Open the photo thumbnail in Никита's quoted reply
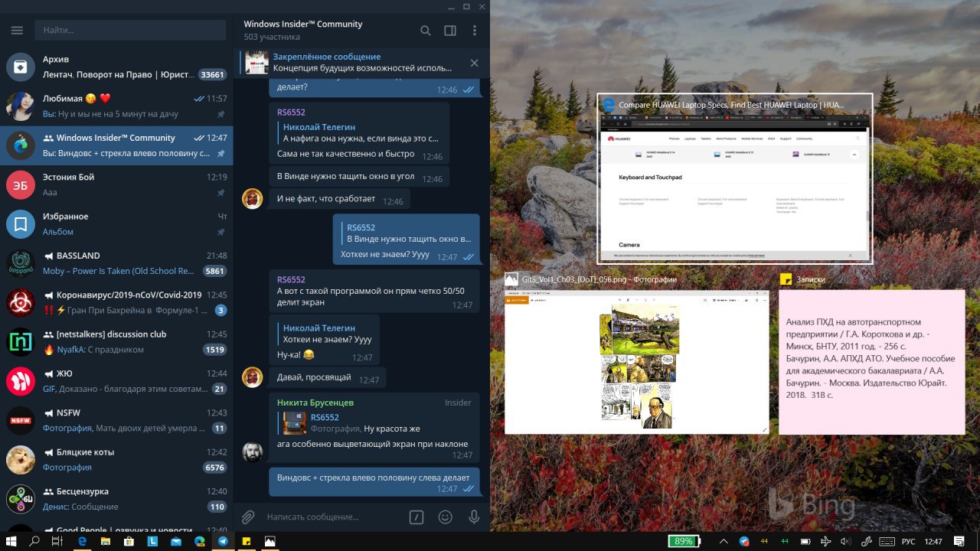The width and height of the screenshot is (980, 551). (295, 422)
